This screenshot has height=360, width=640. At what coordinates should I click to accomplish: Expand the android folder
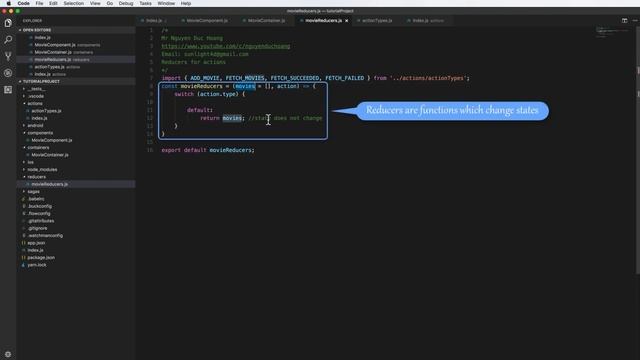[x=35, y=126]
